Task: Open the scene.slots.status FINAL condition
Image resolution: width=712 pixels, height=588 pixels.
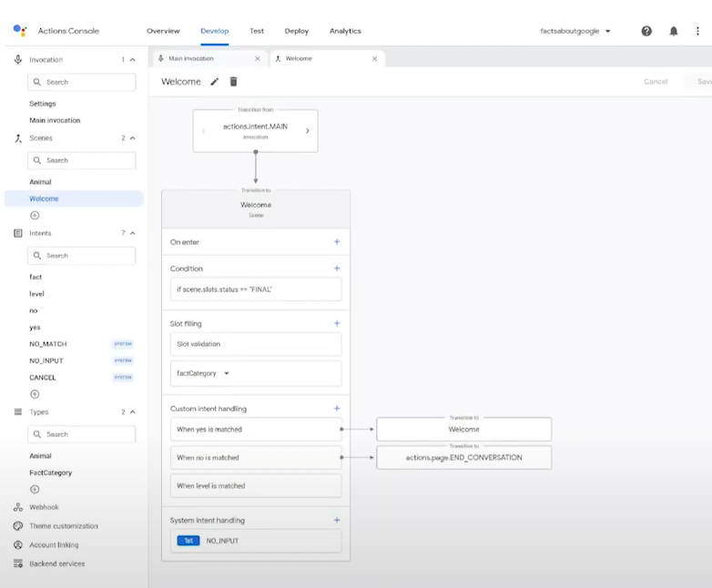Action: tap(256, 289)
